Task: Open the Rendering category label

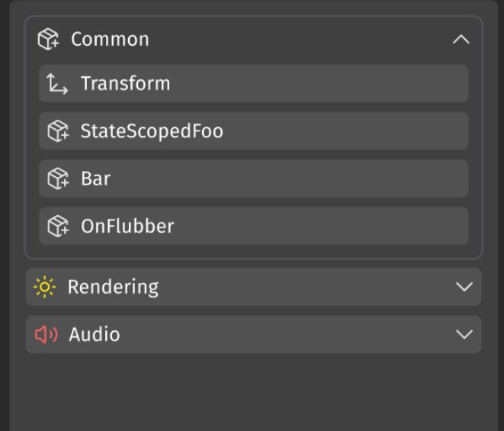Action: tap(113, 287)
